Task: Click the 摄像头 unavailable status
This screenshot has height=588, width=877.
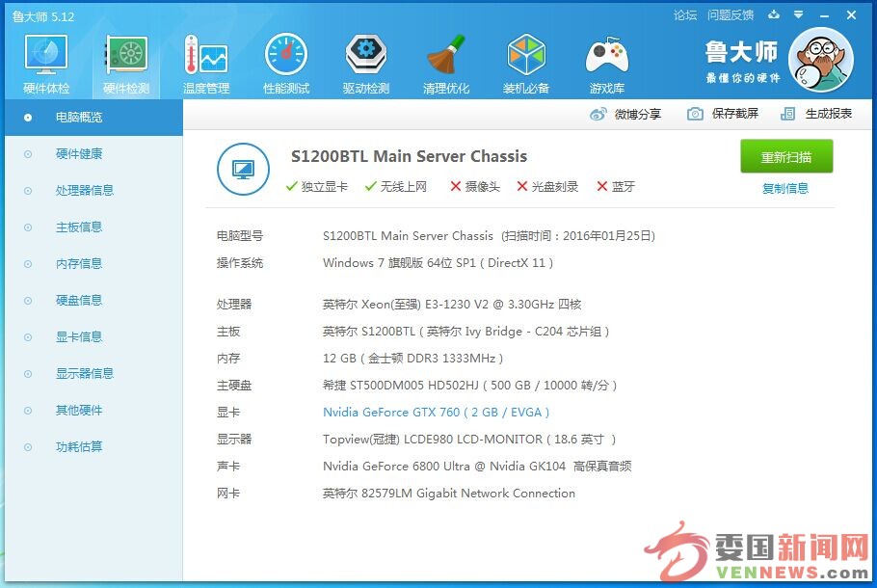Action: click(475, 186)
